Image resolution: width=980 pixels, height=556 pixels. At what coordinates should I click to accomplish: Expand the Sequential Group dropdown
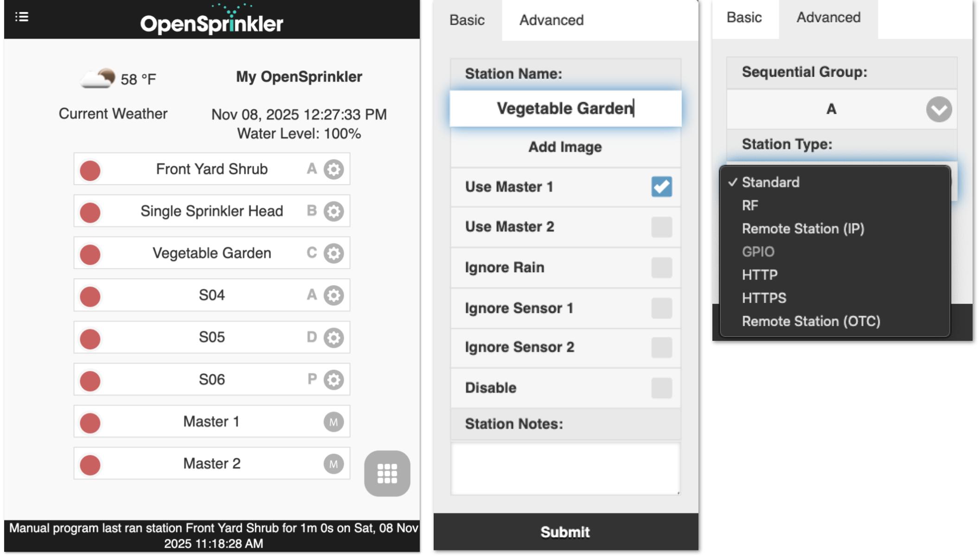(939, 109)
